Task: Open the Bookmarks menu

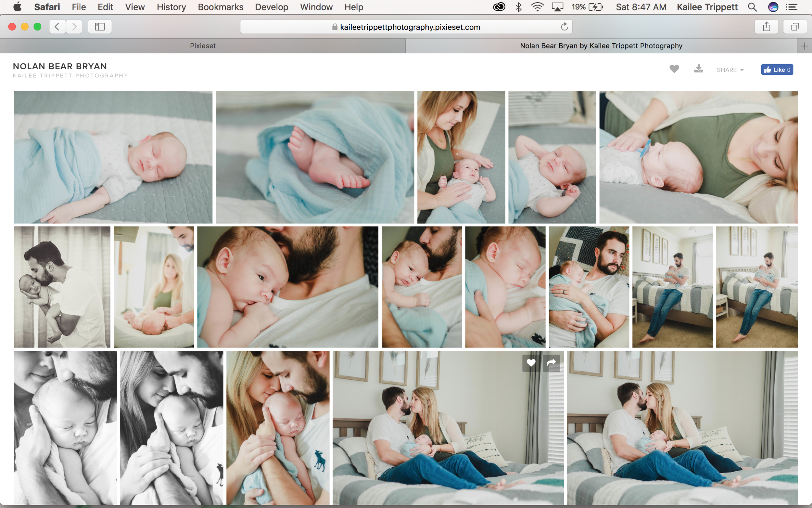Action: pyautogui.click(x=220, y=7)
